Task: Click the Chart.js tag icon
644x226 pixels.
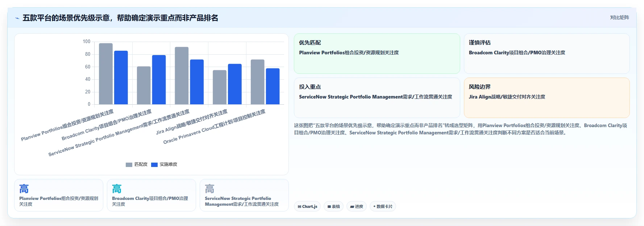Action: [x=299, y=207]
